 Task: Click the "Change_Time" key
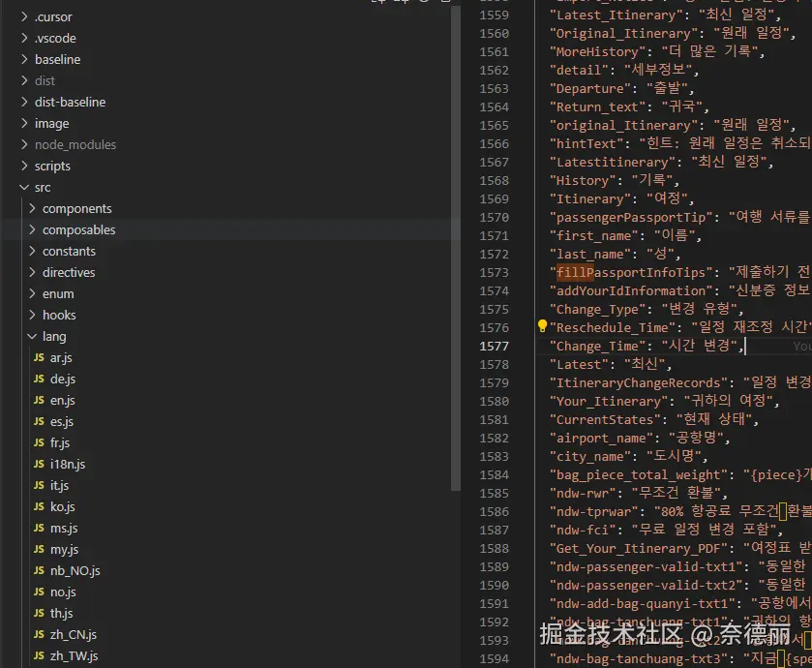pyautogui.click(x=598, y=346)
